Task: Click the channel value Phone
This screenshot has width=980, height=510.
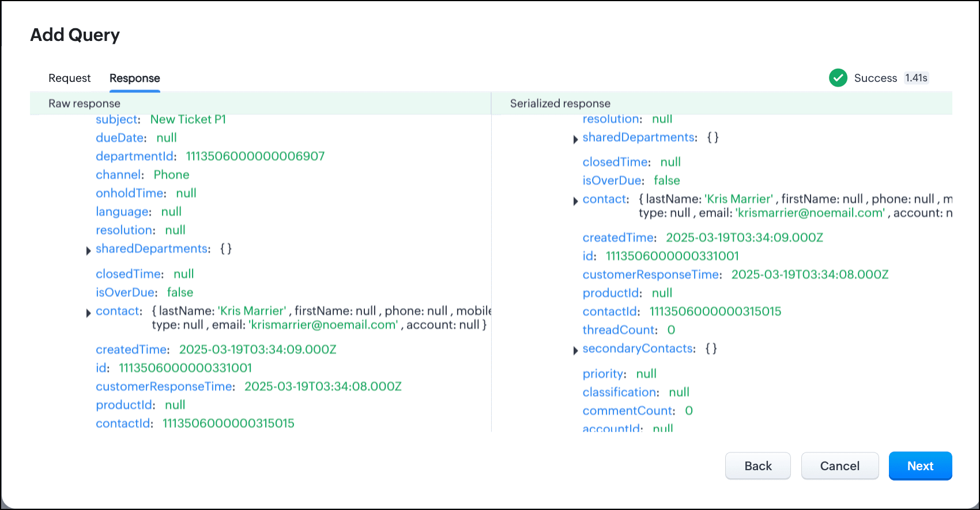Action: coord(171,175)
